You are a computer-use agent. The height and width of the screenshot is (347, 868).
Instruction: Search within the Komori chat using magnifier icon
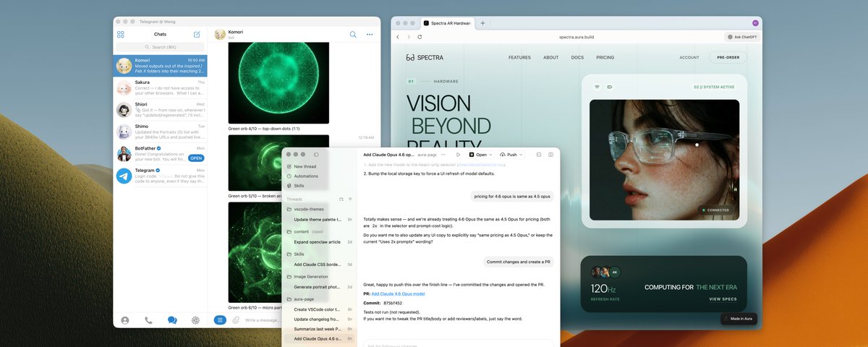coord(353,34)
